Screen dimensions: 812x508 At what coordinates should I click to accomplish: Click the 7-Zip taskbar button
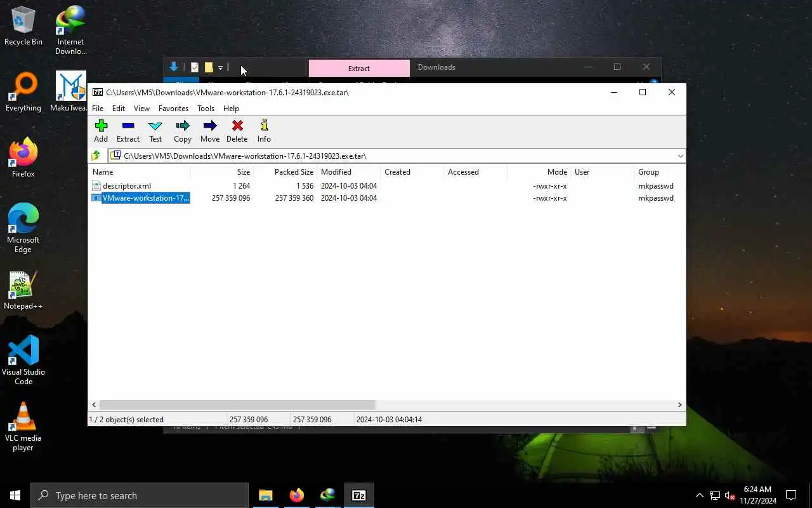[x=358, y=495]
